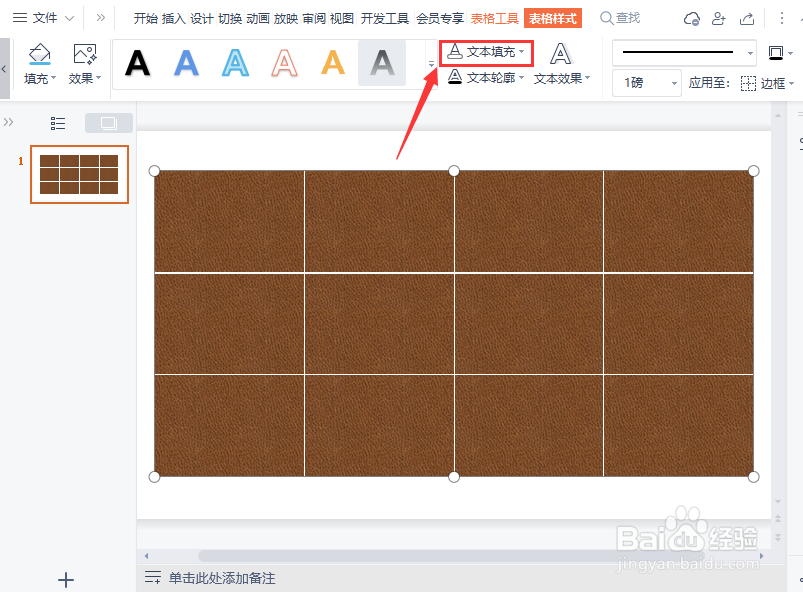Switch to slide thumbnail view icon
The height and width of the screenshot is (592, 803).
[x=109, y=123]
